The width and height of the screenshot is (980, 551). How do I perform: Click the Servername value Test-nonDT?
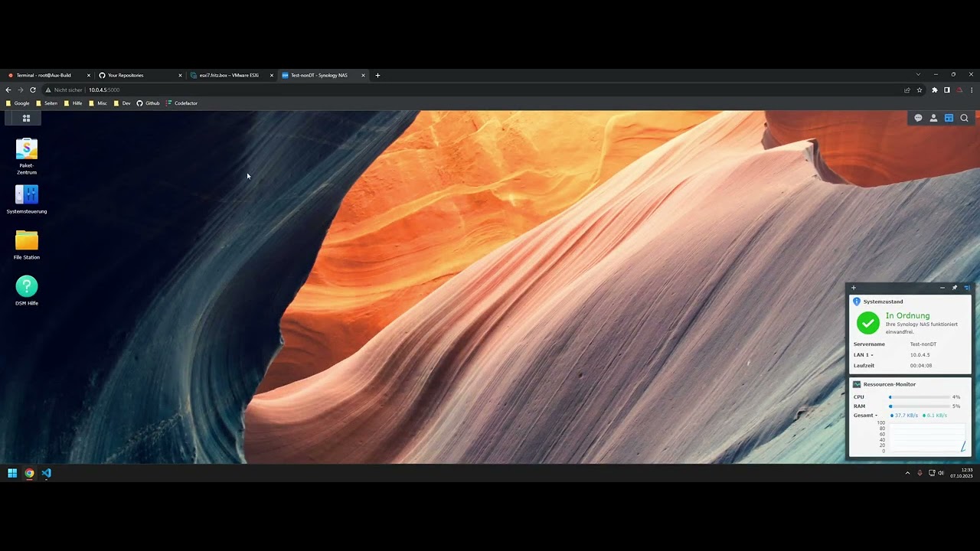click(923, 344)
